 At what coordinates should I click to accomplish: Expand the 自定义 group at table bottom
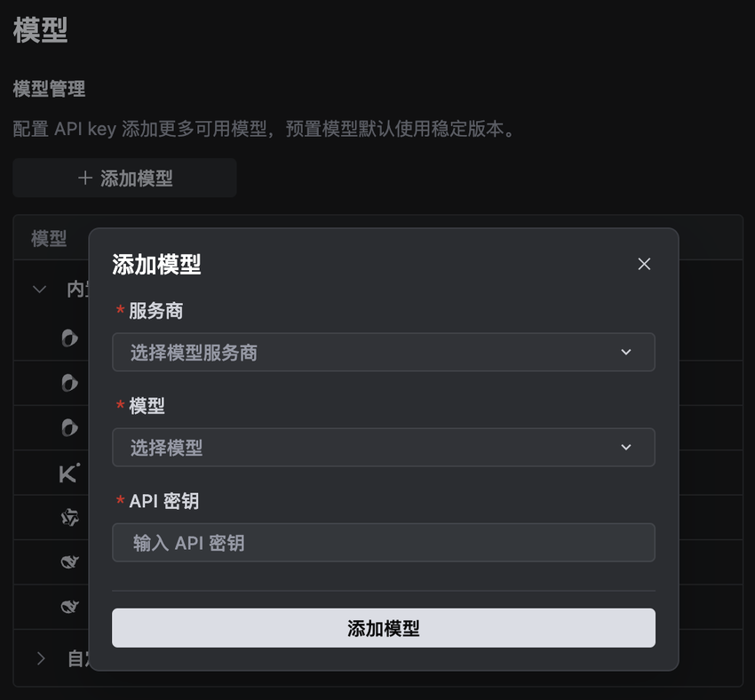[x=41, y=658]
